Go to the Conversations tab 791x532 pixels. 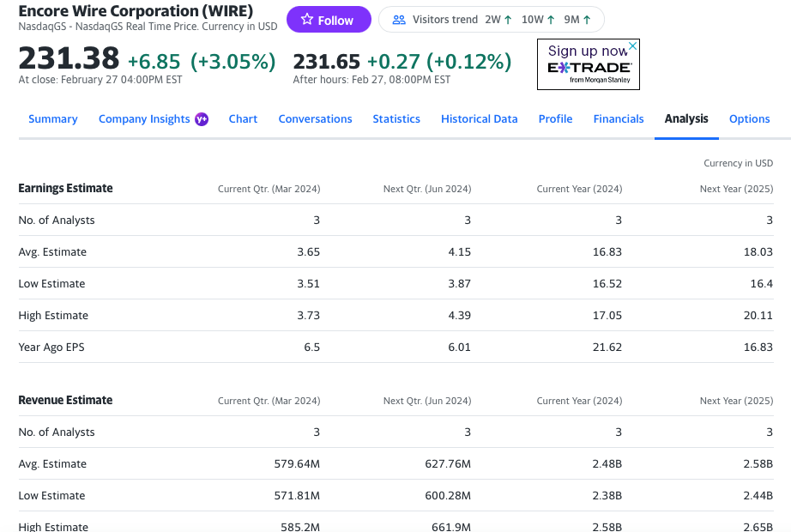pos(315,119)
